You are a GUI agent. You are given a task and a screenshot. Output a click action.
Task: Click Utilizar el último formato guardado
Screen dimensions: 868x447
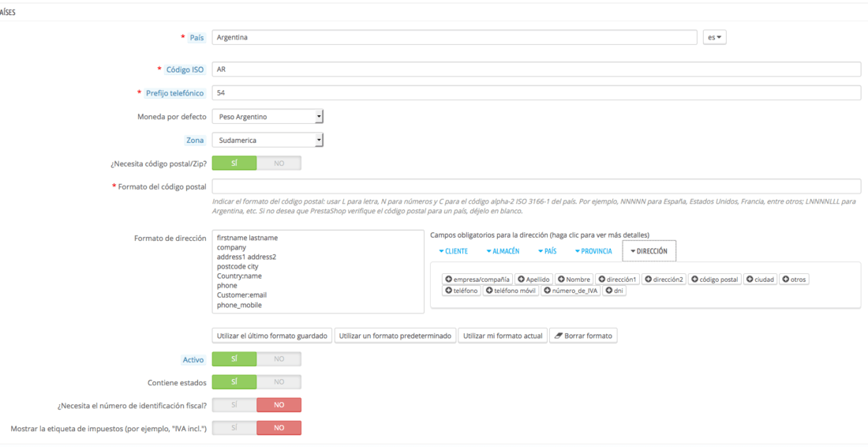pos(271,336)
